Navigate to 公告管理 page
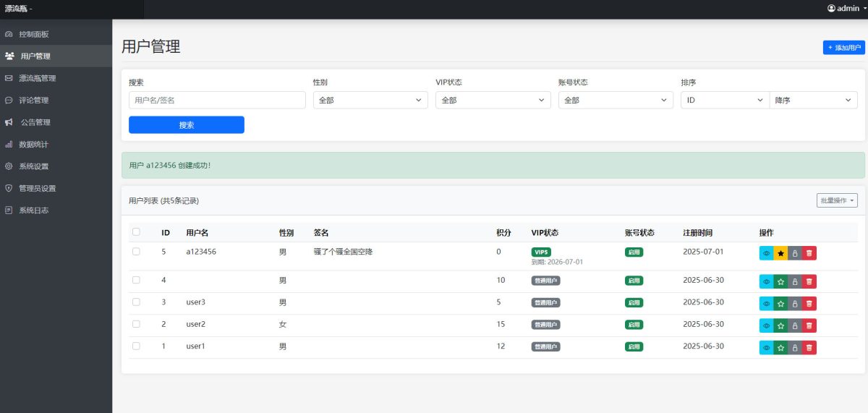868x413 pixels. [x=56, y=122]
